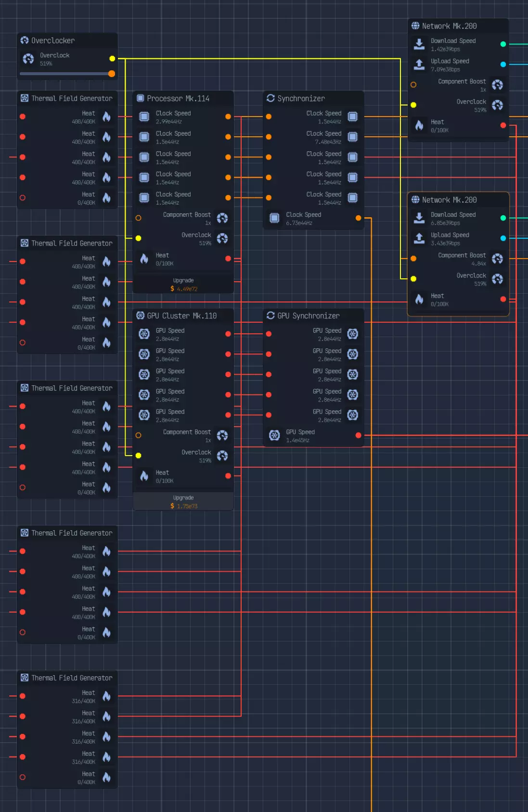This screenshot has height=812, width=528.
Task: Click the orange input port of Component Boost 4.84x
Action: (x=413, y=259)
